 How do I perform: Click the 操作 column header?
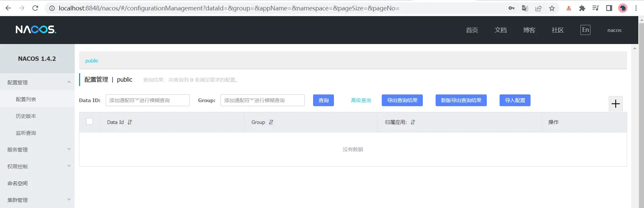pyautogui.click(x=553, y=122)
